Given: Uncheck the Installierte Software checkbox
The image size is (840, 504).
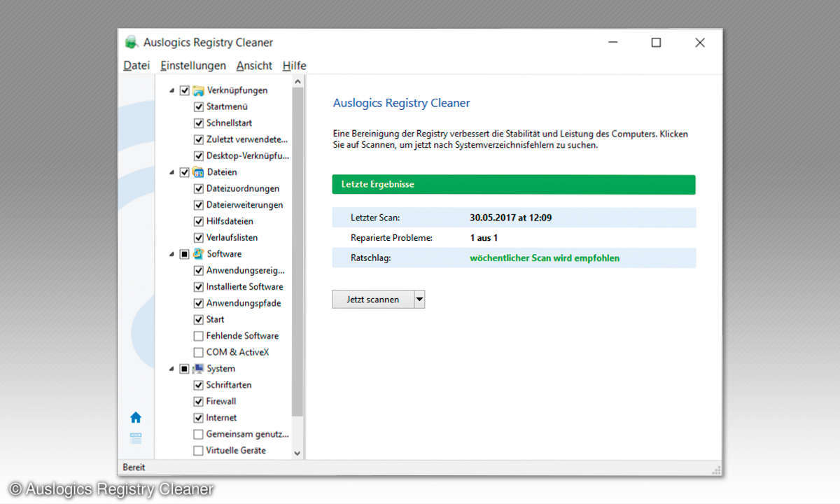Looking at the screenshot, I should (198, 287).
